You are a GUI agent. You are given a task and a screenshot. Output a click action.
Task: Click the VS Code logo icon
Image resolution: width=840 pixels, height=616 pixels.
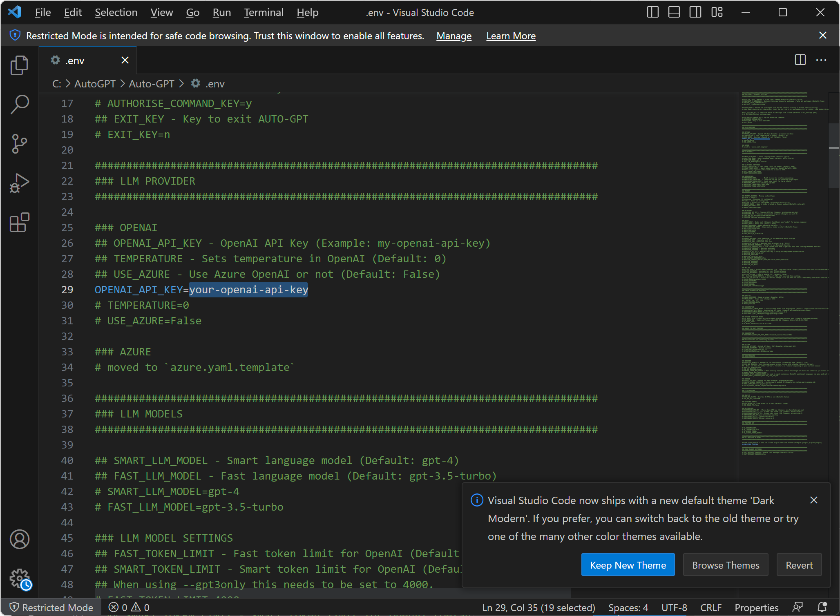(x=15, y=12)
